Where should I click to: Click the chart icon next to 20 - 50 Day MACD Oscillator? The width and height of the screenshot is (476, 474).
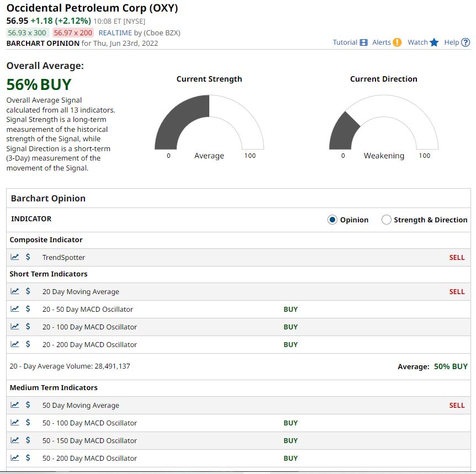[x=15, y=308]
